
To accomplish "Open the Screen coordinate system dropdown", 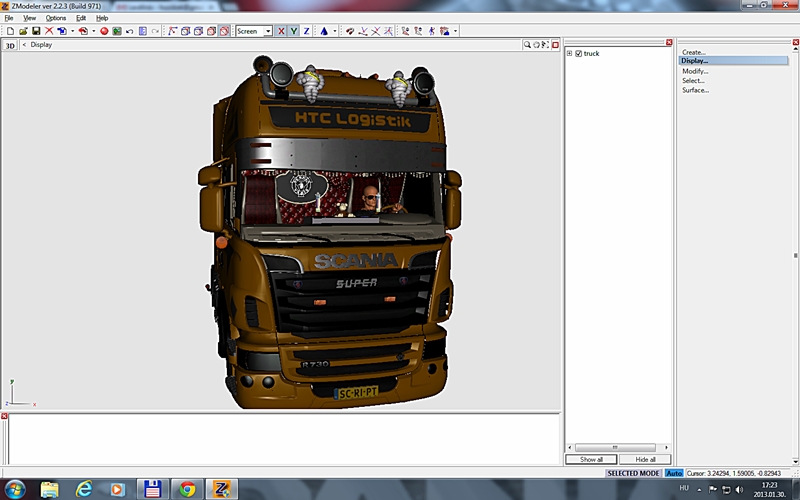I will click(x=268, y=31).
